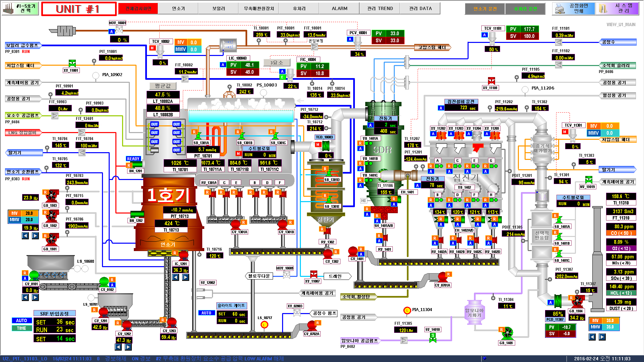Toggle the A mode indicator of PCV_10801
This screenshot has height=362, width=644.
pos(350,39)
